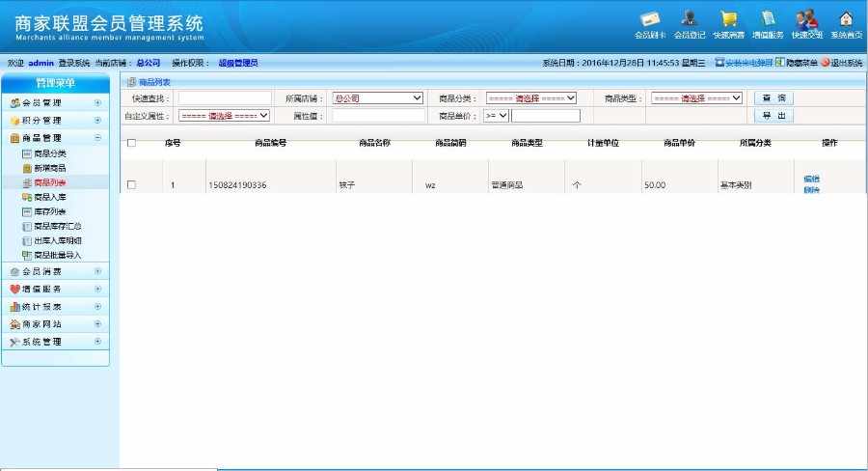Click the price cell 50.00

[x=655, y=185]
